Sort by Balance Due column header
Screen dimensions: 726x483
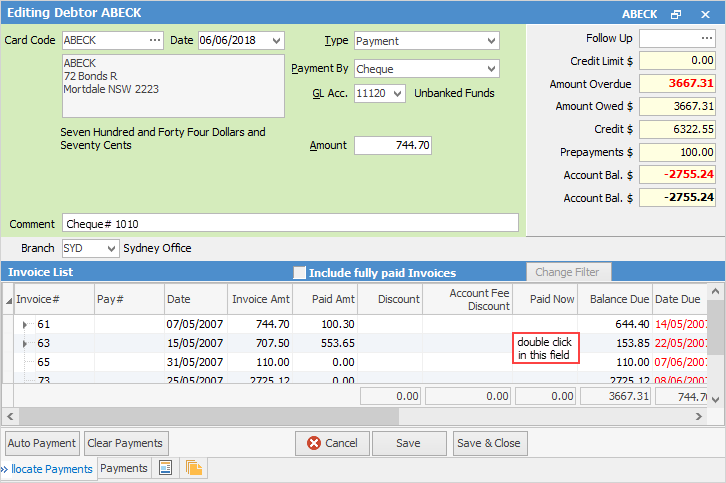click(615, 299)
